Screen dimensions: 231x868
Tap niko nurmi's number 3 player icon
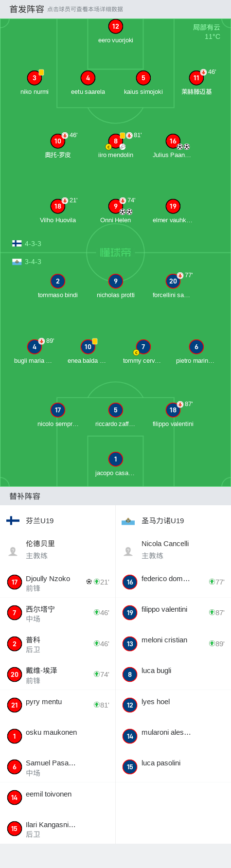tap(35, 78)
